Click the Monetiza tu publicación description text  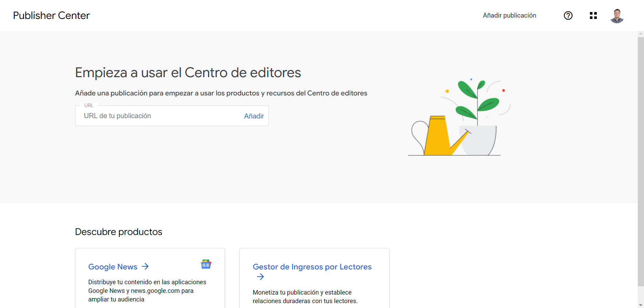coord(305,297)
